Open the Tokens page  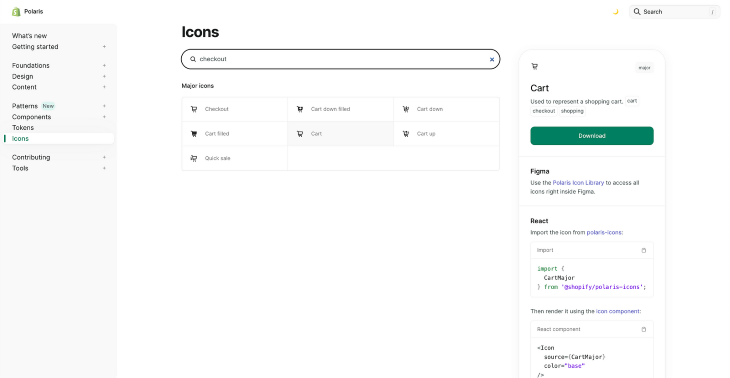(23, 128)
